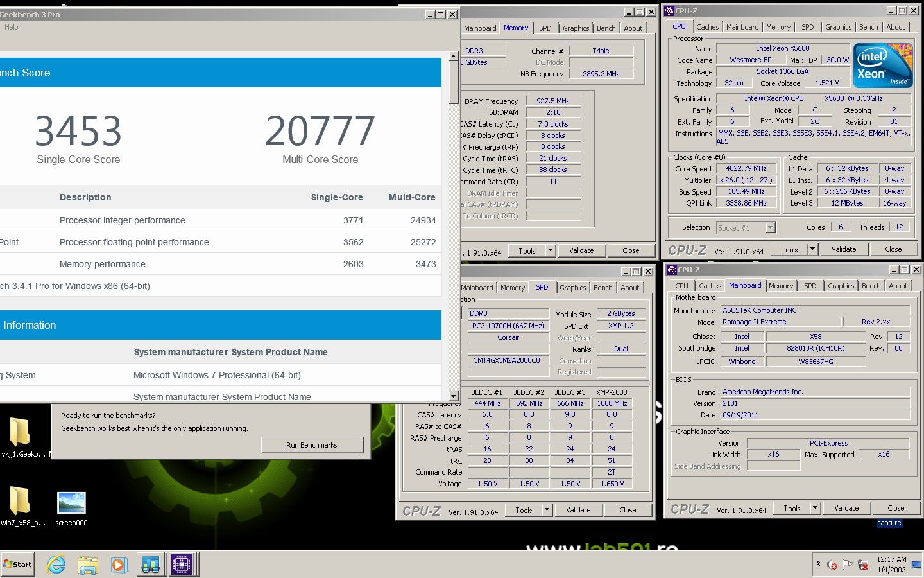
Task: Click Validate in the Corsair SPD window
Action: pyautogui.click(x=578, y=510)
